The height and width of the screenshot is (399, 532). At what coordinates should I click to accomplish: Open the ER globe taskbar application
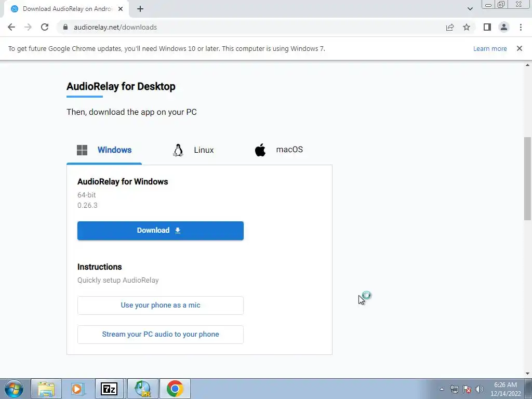coord(142,389)
